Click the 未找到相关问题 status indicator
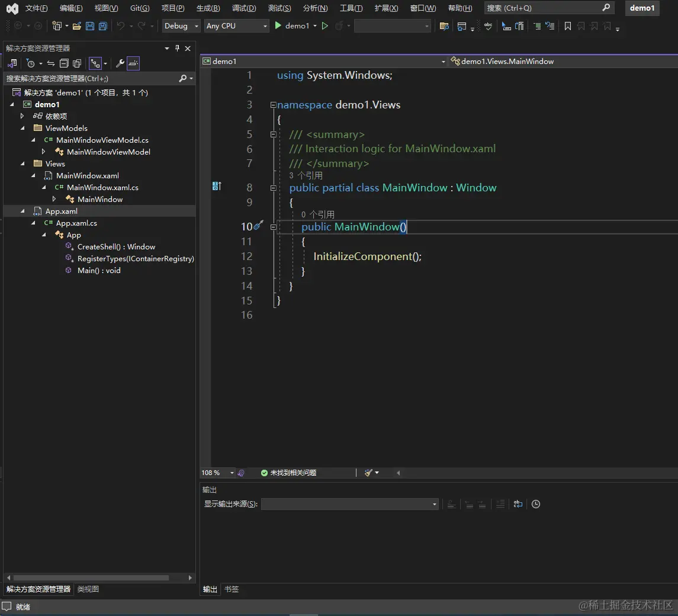The image size is (678, 616). 289,473
